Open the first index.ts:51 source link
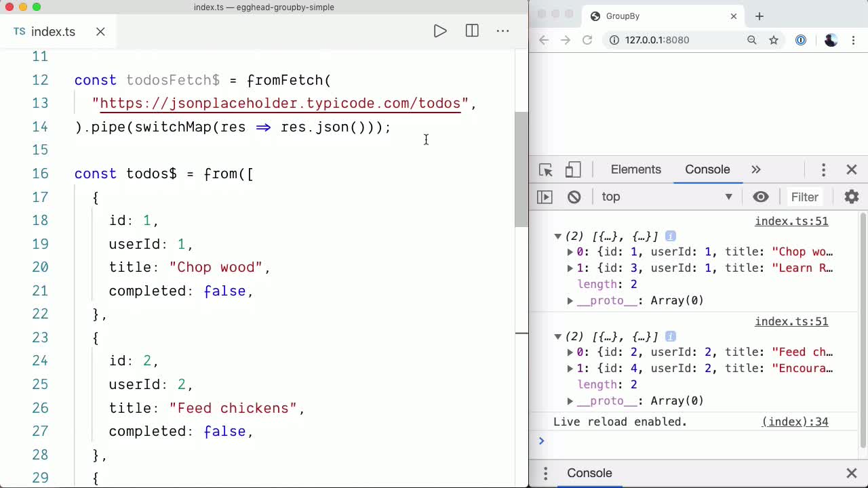This screenshot has width=868, height=488. [791, 222]
